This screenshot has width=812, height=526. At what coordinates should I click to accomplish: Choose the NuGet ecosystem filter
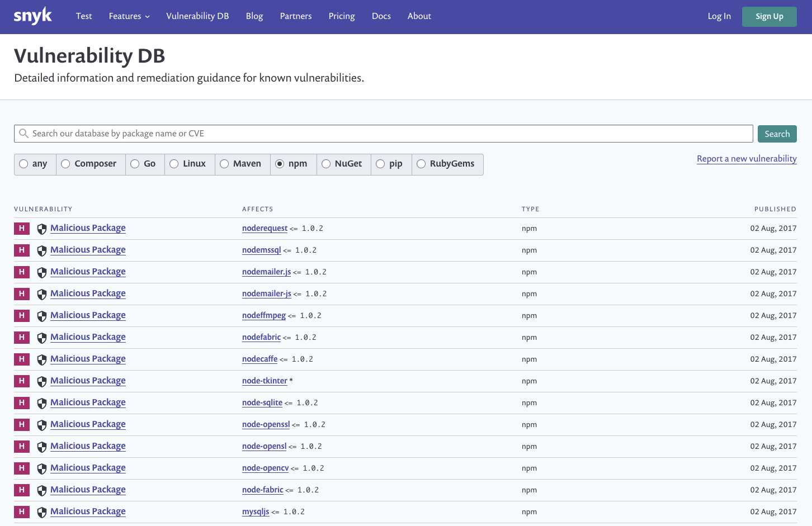[x=343, y=164]
